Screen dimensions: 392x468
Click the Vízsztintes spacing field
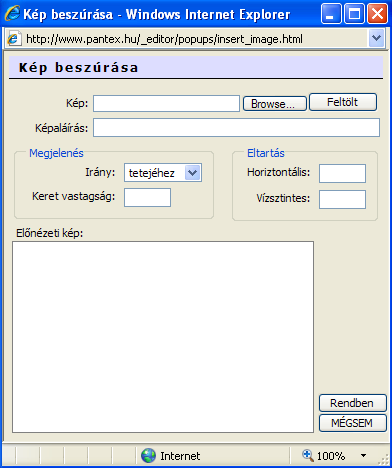point(342,199)
